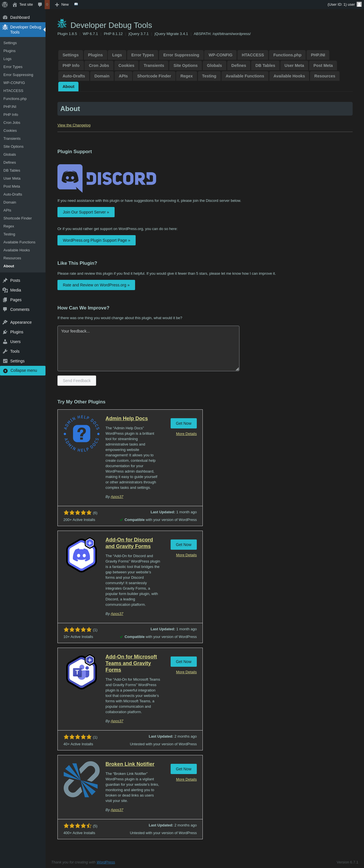
Task: Click the Pages icon in sidebar
Action: 5,300
